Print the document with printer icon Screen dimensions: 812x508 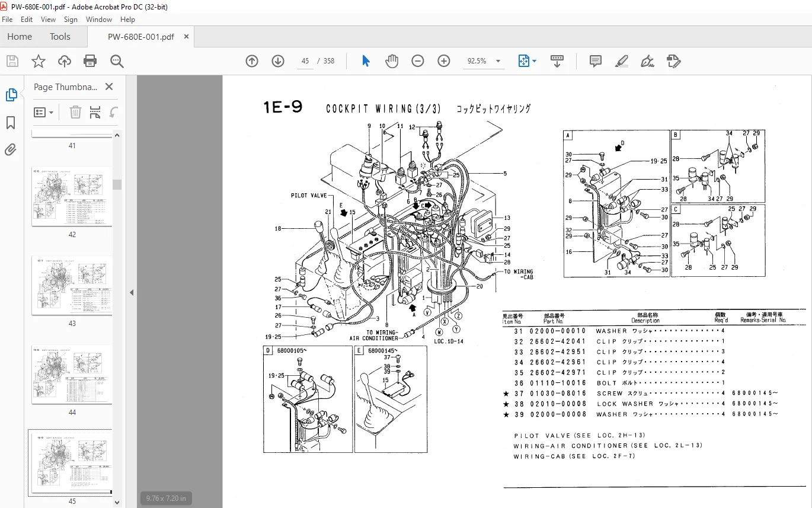90,61
